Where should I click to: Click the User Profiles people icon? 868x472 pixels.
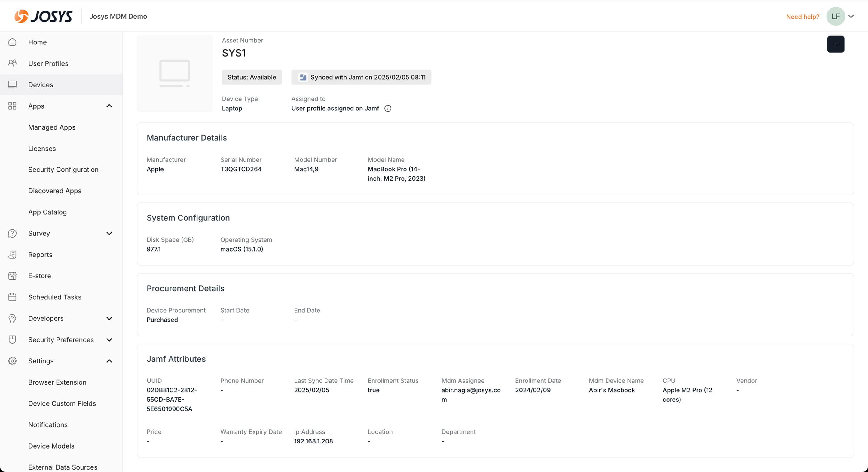coord(12,63)
